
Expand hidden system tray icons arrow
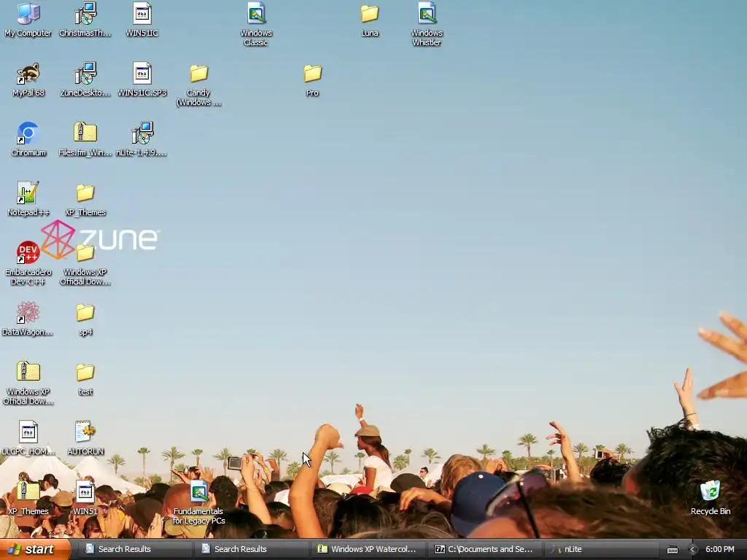coord(692,550)
